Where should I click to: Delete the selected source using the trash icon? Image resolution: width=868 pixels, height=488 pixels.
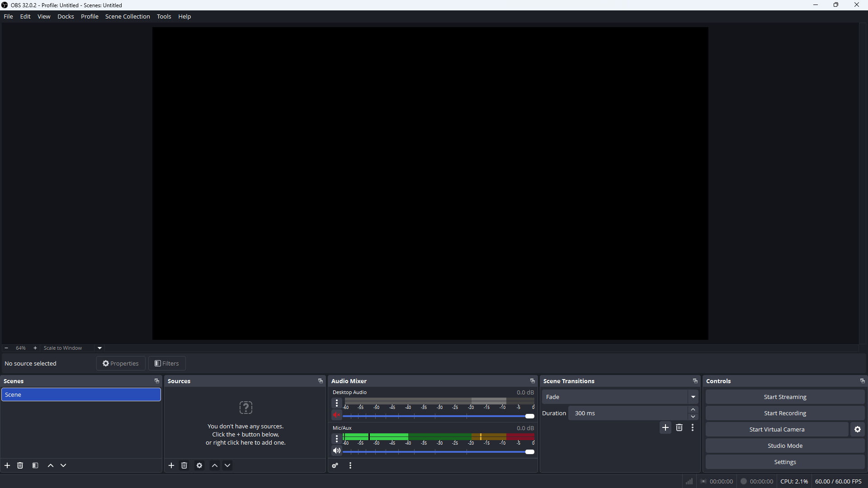point(184,465)
